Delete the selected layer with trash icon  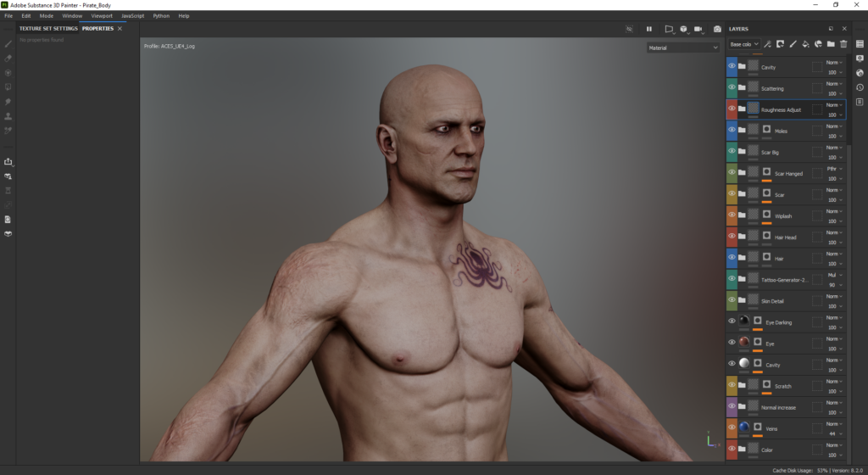[843, 44]
